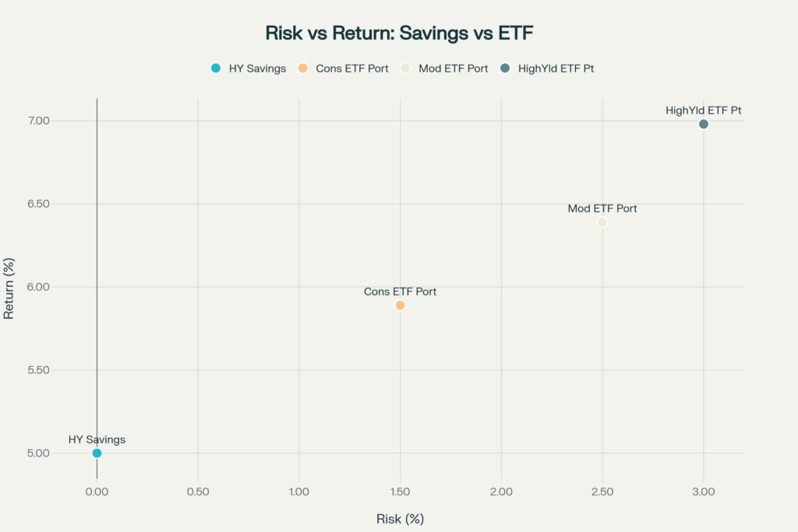This screenshot has width=798, height=532.
Task: Click the Cons ETF Port legend label
Action: point(351,69)
